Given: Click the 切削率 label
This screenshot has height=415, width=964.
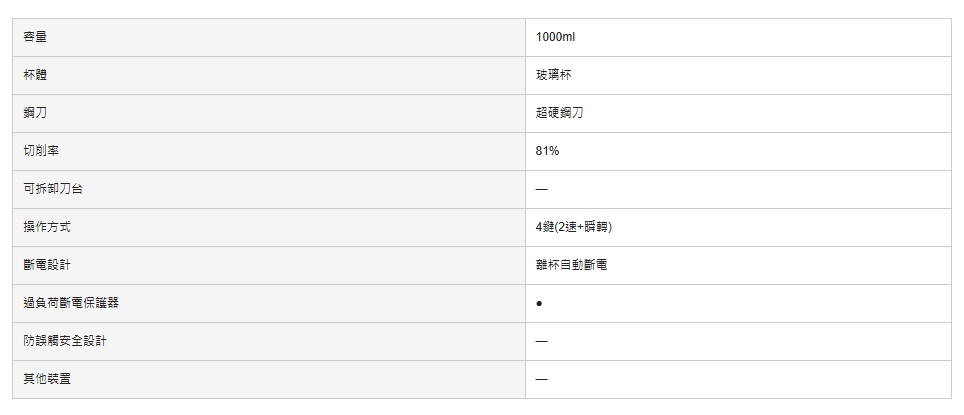Looking at the screenshot, I should tap(41, 151).
